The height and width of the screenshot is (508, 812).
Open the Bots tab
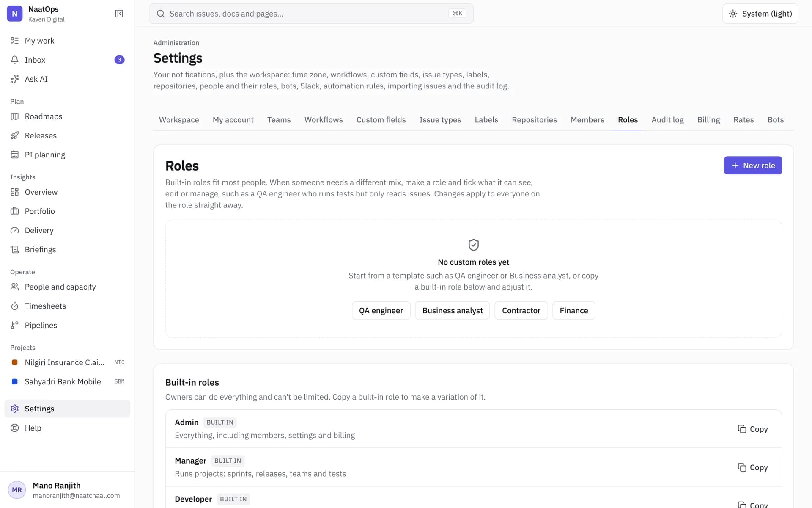(775, 120)
